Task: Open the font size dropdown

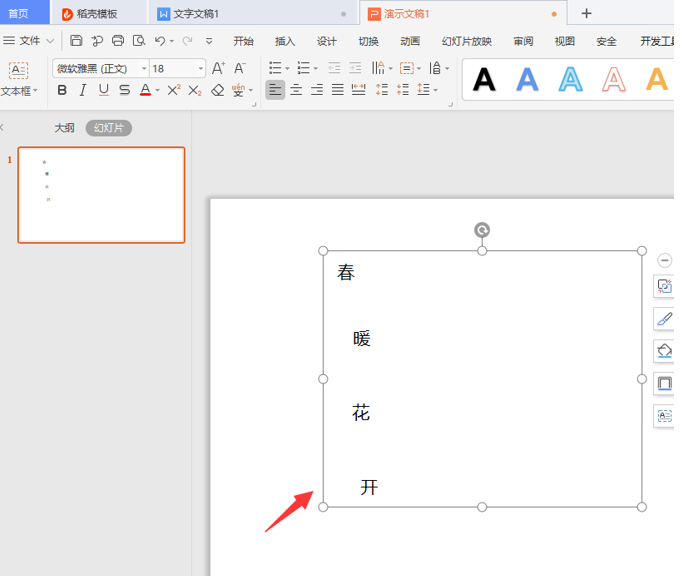Action: (x=201, y=69)
